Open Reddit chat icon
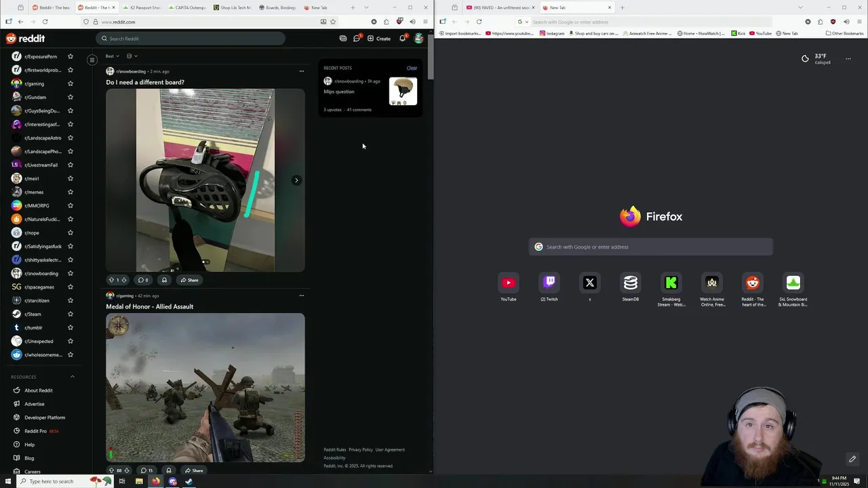Screen dimensions: 868x488 [x=357, y=39]
